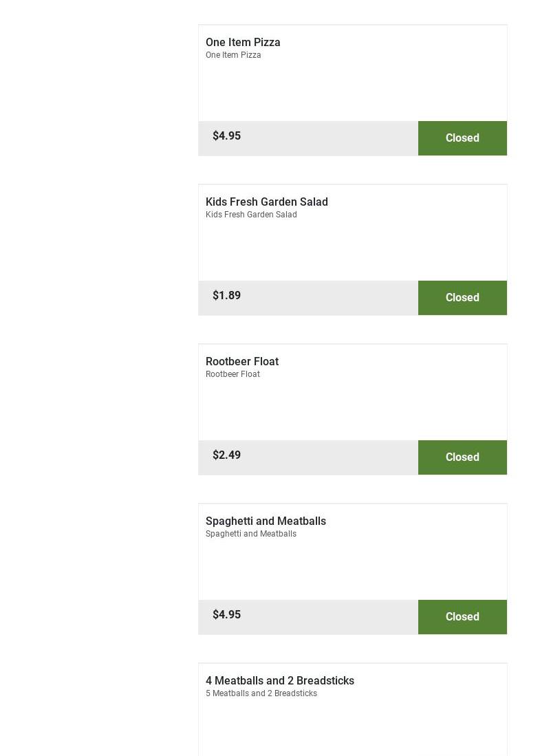The image size is (540, 756).
Task: Click the small Rootbeer Float description line
Action: (233, 374)
